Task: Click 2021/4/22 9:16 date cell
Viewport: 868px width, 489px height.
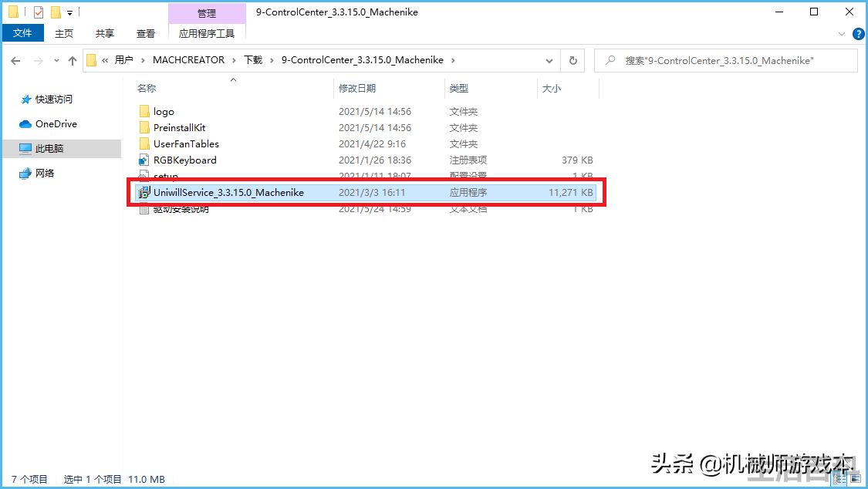Action: click(x=372, y=143)
